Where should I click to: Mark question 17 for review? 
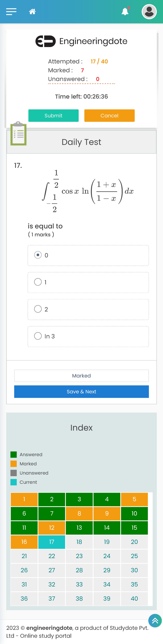81,376
